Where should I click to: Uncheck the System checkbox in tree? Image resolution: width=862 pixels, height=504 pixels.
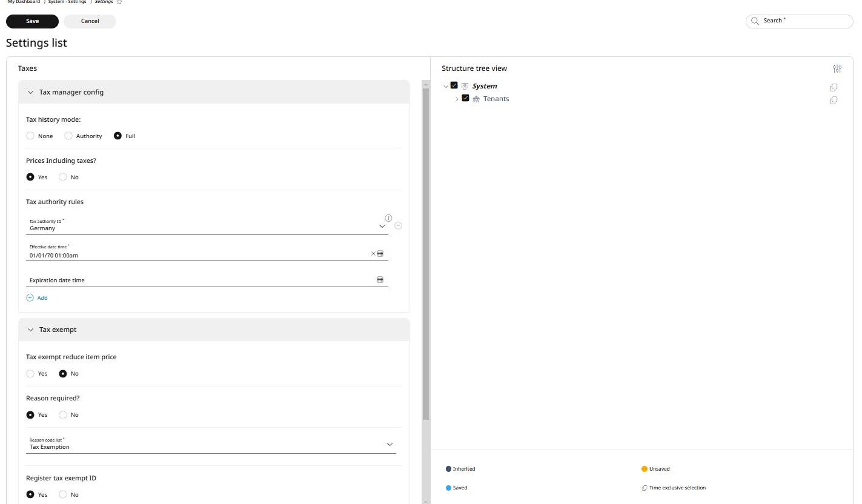[454, 85]
